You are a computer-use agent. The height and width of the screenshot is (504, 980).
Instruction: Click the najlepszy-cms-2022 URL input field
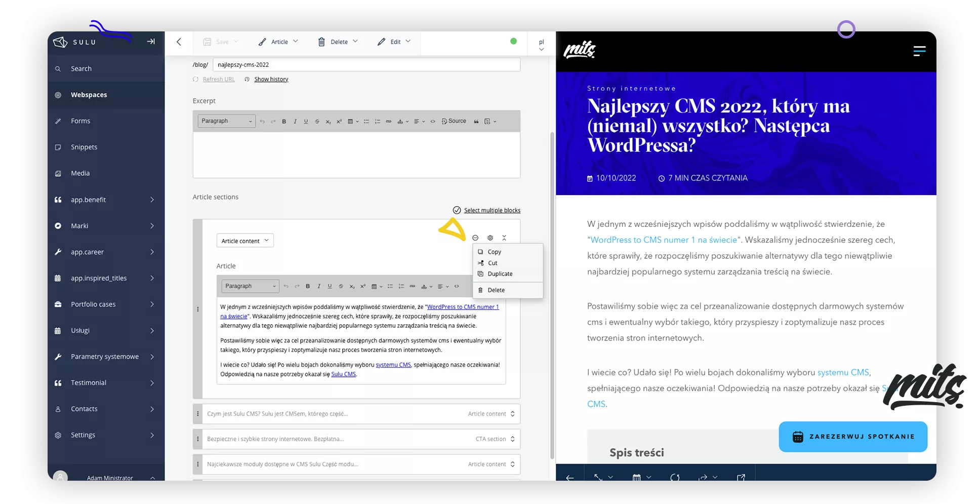pyautogui.click(x=366, y=65)
